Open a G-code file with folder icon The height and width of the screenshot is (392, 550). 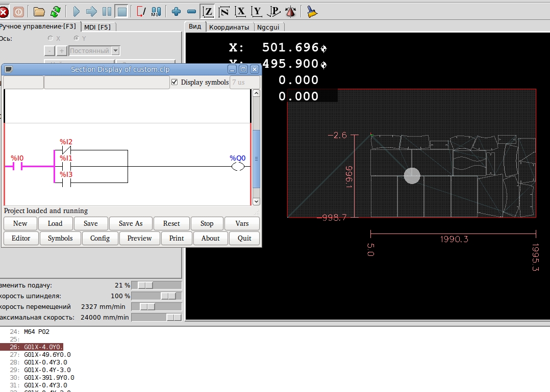39,11
